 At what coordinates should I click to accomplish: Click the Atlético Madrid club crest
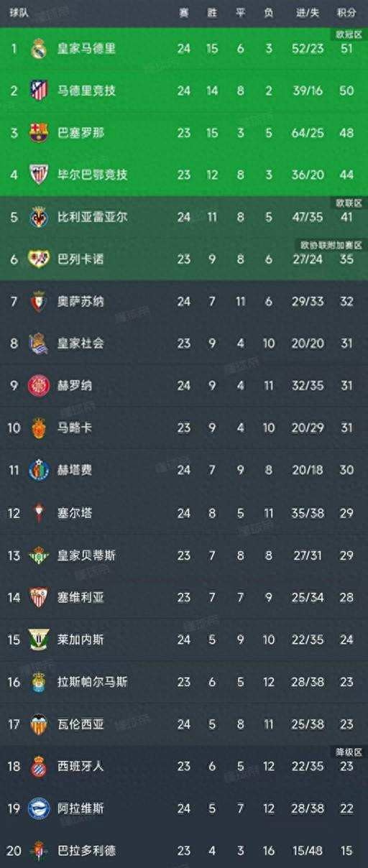39,91
